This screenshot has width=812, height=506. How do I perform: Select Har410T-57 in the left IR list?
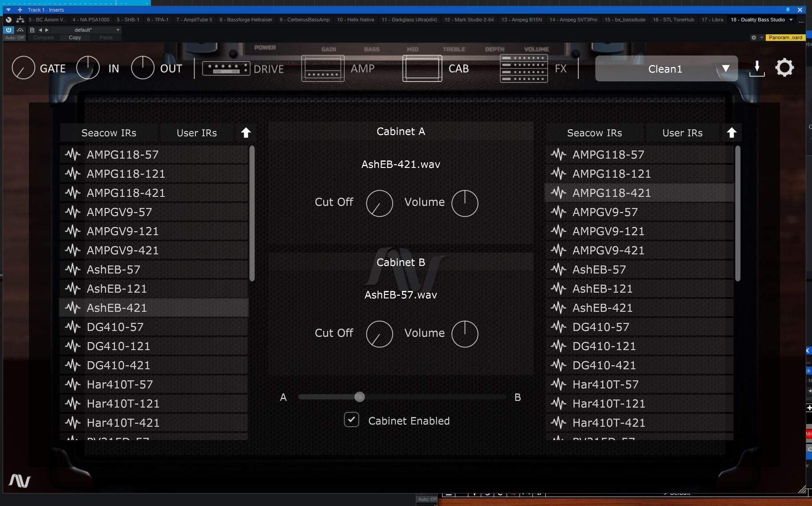(154, 384)
